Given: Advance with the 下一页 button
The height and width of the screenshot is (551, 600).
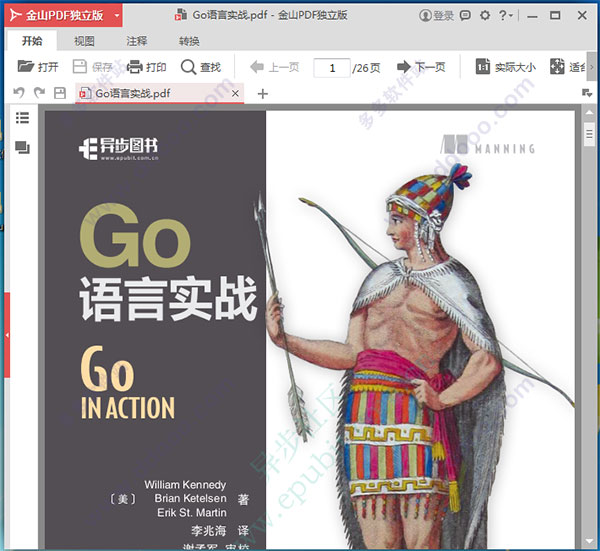Looking at the screenshot, I should pos(421,67).
